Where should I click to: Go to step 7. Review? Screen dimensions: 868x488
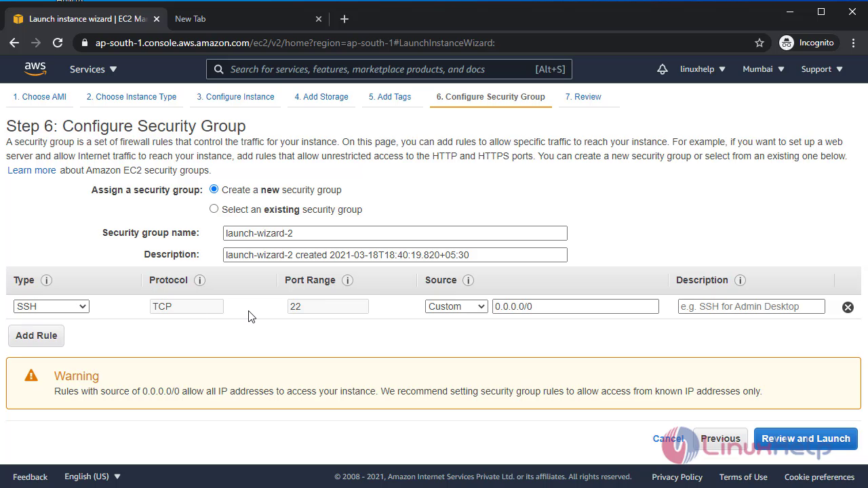(x=583, y=97)
